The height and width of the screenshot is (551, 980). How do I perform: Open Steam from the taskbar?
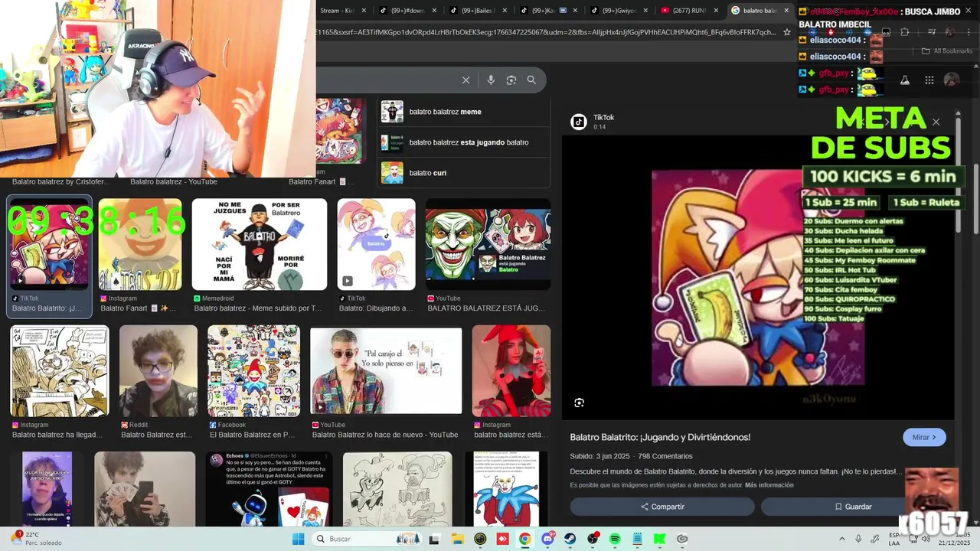(x=570, y=539)
